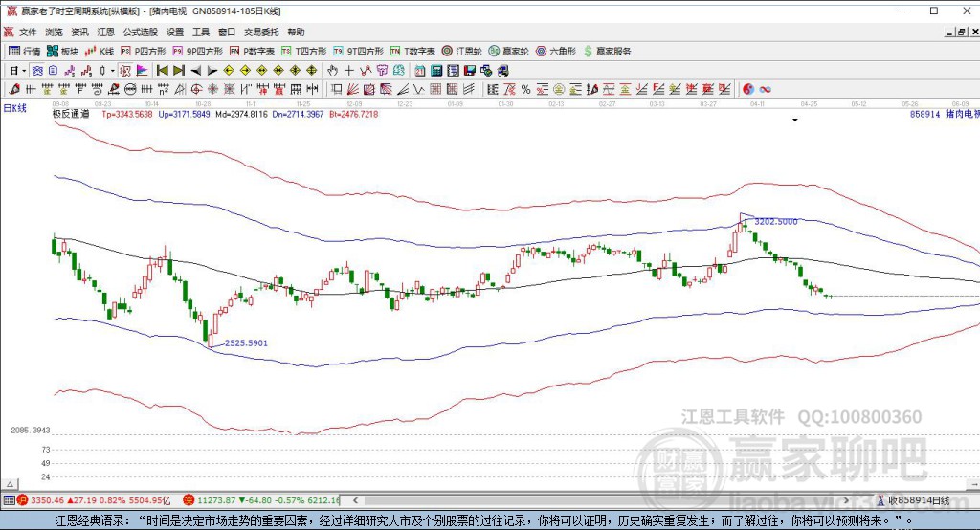
Task: Open the 板块 sector view
Action: click(63, 52)
